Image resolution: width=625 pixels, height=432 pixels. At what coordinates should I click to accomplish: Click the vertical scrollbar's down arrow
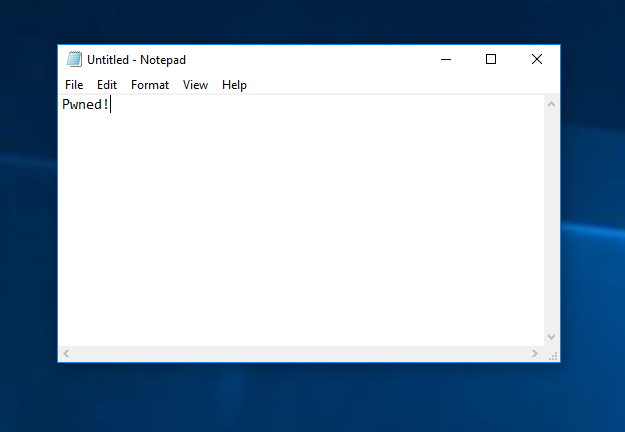[552, 338]
